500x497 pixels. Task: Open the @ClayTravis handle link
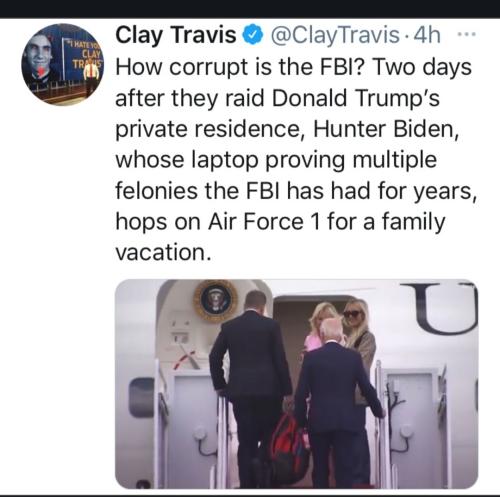(x=335, y=35)
